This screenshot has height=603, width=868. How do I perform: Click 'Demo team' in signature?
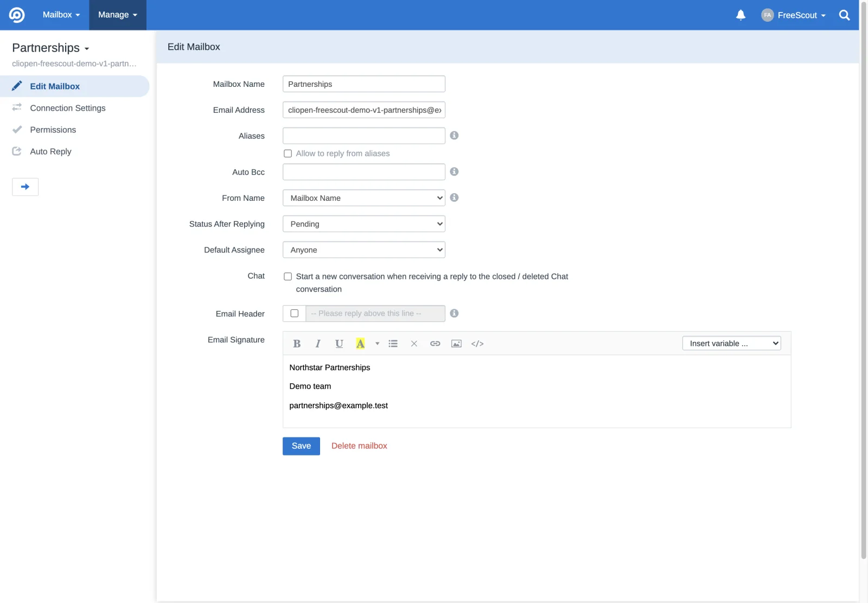point(310,386)
